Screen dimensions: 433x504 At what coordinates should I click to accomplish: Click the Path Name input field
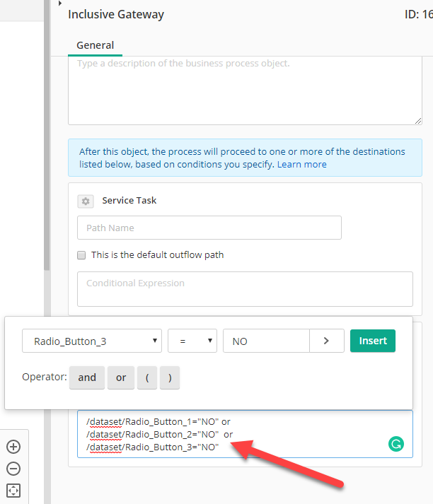(209, 228)
